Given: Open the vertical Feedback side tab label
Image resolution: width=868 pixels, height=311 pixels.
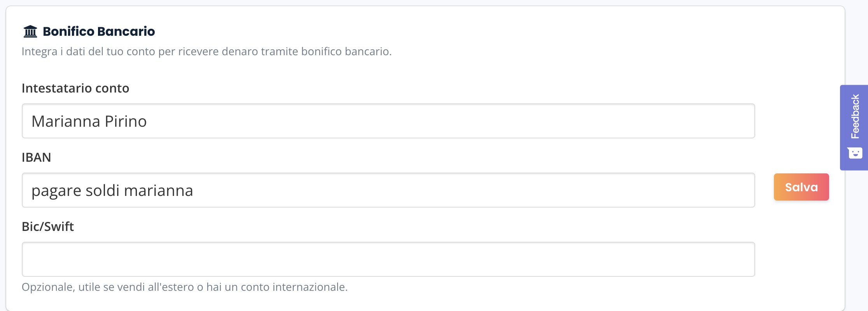Looking at the screenshot, I should 855,116.
